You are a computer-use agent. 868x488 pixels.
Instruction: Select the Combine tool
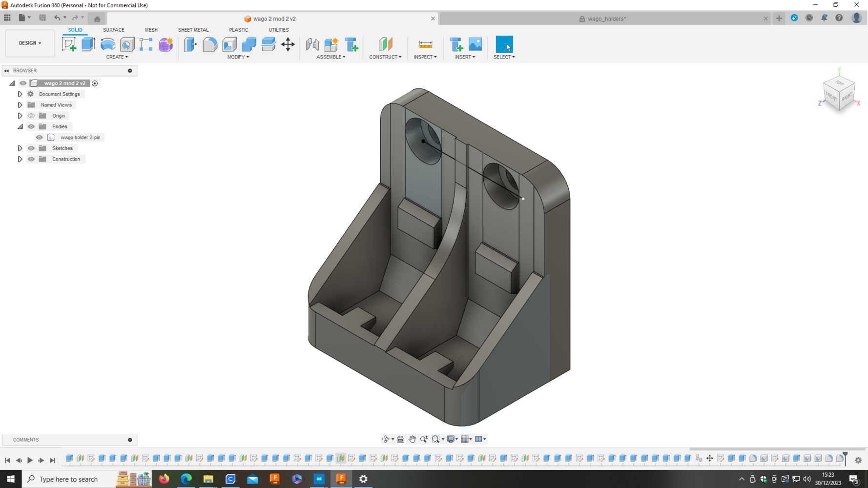coord(249,44)
